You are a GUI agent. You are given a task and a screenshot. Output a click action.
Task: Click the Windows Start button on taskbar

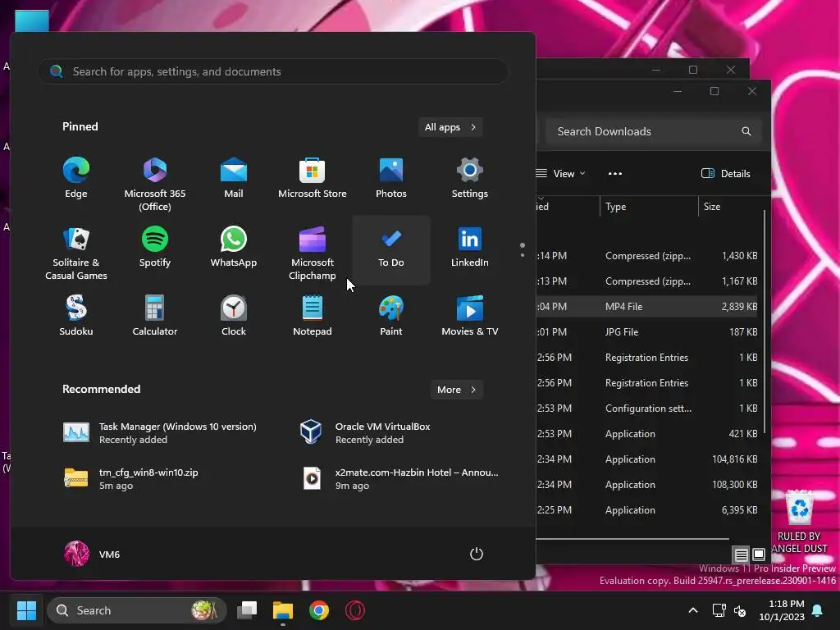(26, 610)
